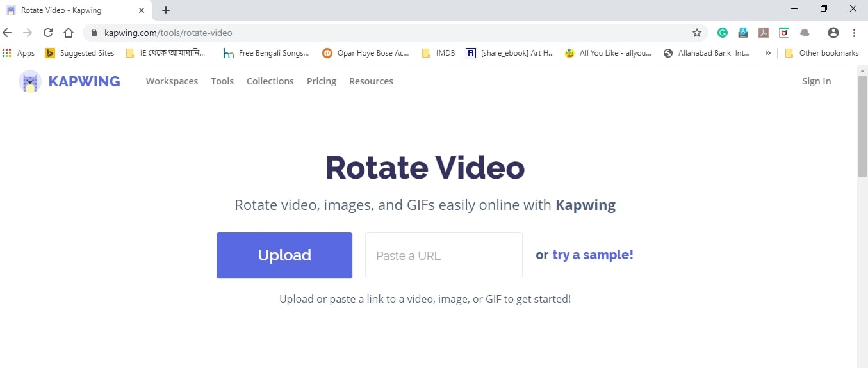Open the Collections nav item
Screen dimensions: 868x368
270,81
